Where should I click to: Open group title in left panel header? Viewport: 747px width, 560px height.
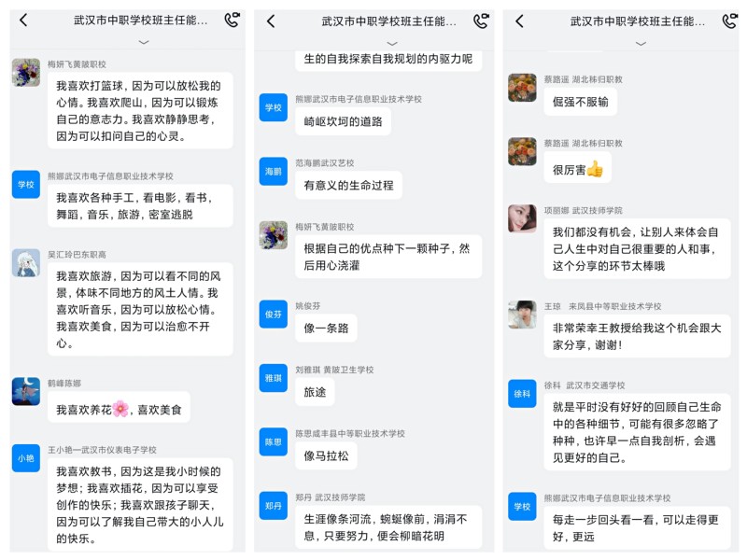pyautogui.click(x=141, y=21)
